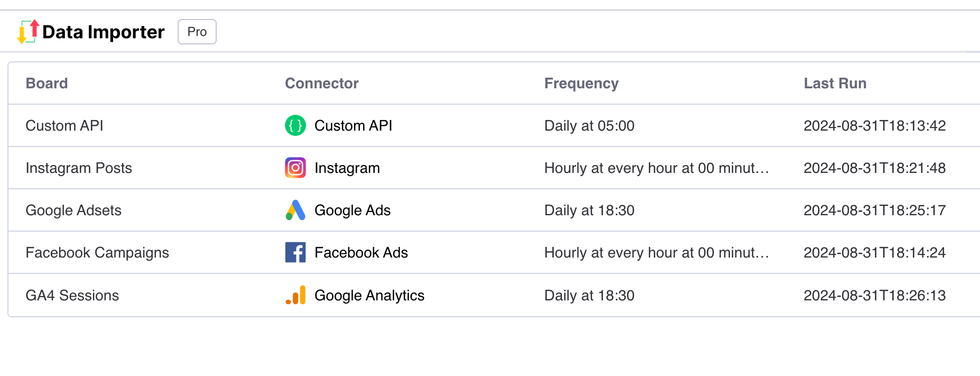The image size is (980, 376).
Task: Click the Facebook Ads connector icon
Action: [x=295, y=252]
